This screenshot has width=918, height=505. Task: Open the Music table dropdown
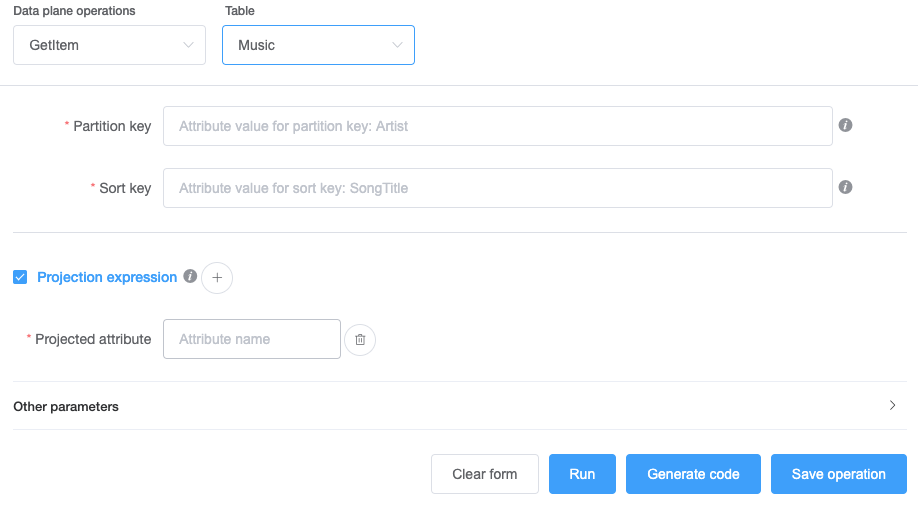click(x=318, y=45)
